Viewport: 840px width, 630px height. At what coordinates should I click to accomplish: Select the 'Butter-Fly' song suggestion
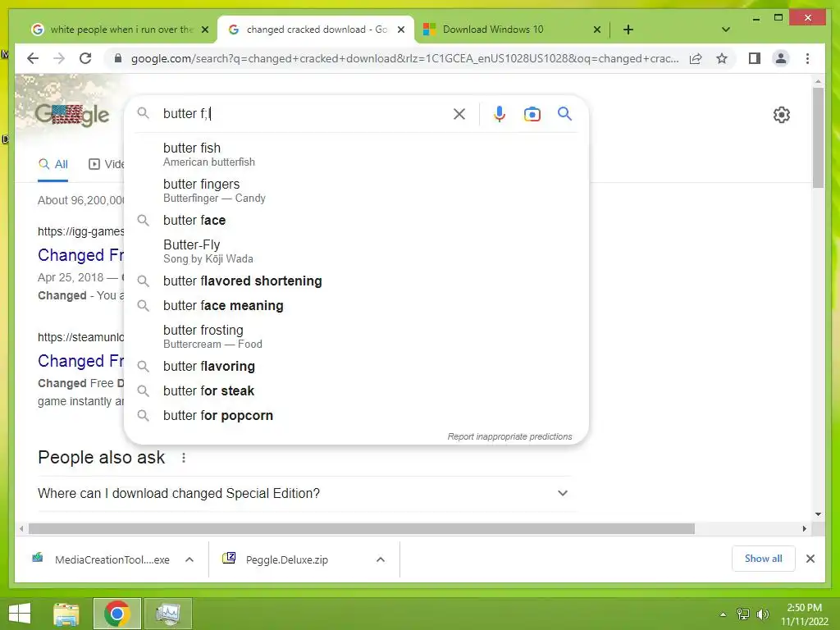point(356,251)
